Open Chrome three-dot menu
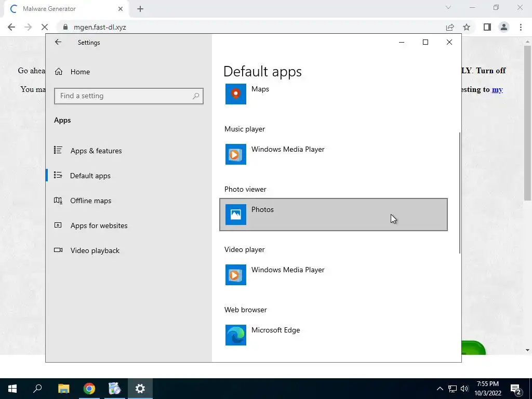Image resolution: width=532 pixels, height=399 pixels. (521, 27)
